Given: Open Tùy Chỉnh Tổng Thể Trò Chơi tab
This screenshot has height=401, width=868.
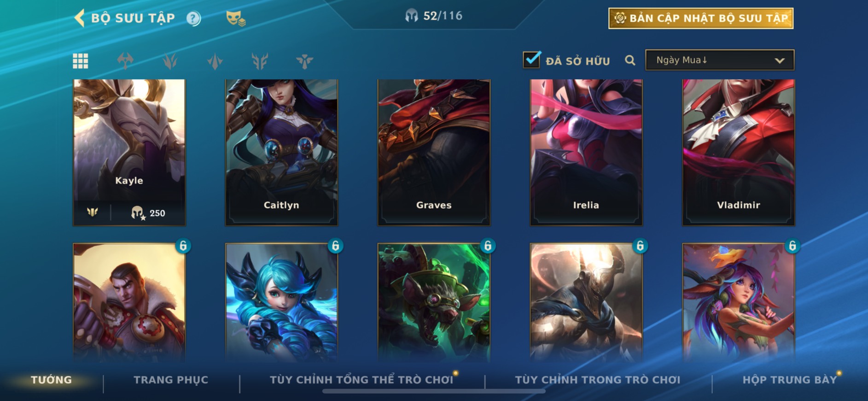Looking at the screenshot, I should point(361,380).
